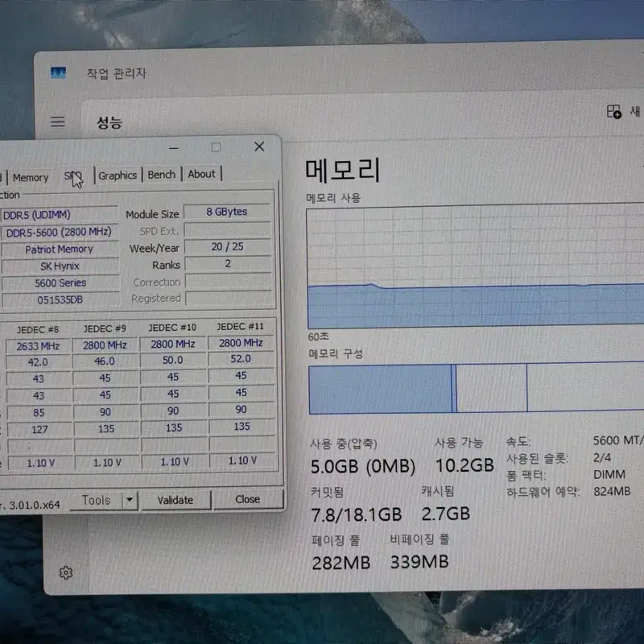644x644 pixels.
Task: Switch to the Memory tab
Action: pyautogui.click(x=31, y=177)
